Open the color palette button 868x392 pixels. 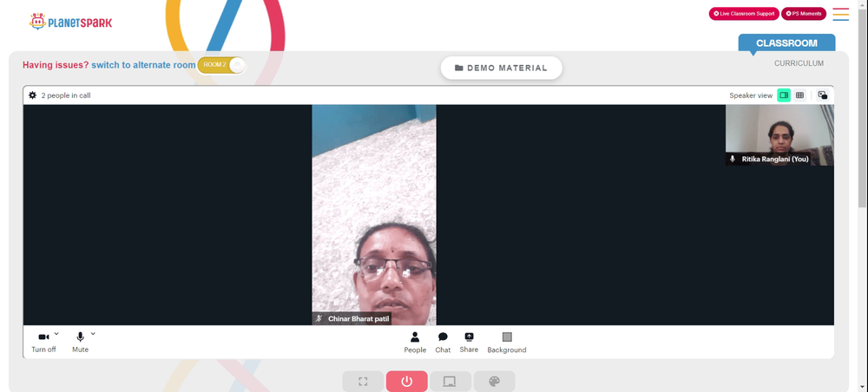click(x=495, y=382)
